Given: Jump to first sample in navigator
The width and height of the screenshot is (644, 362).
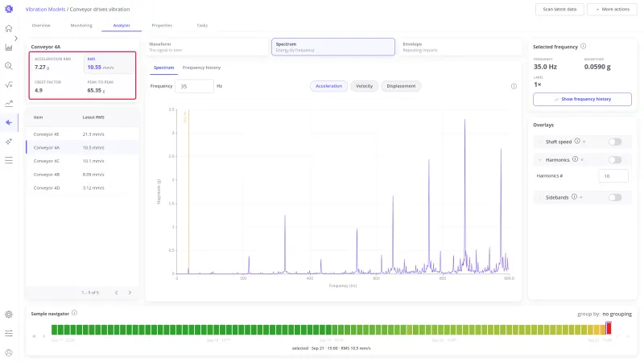Looking at the screenshot, I should click(x=35, y=336).
